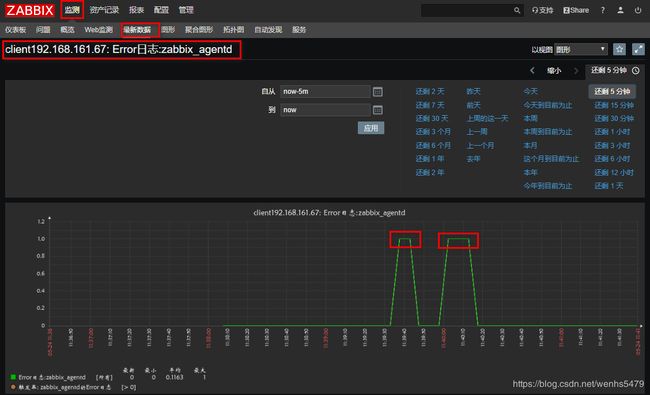This screenshot has width=650, height=395.
Task: Select the 3 小时 time preset
Action: tap(612, 145)
